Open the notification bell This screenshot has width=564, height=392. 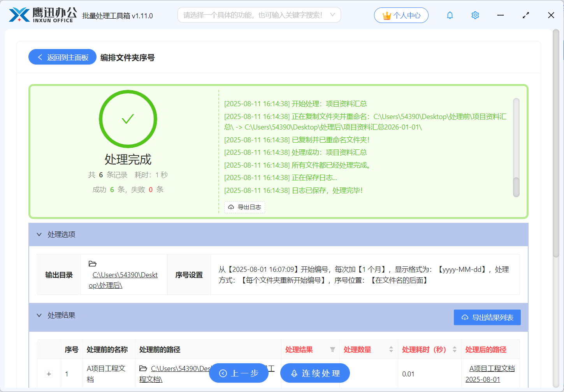[450, 15]
